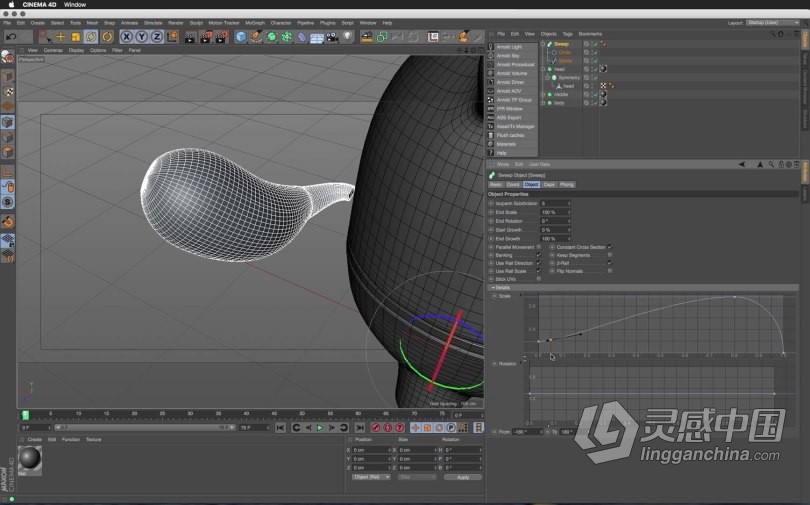Open the IPR Window entry
This screenshot has height=505, width=810.
click(509, 109)
